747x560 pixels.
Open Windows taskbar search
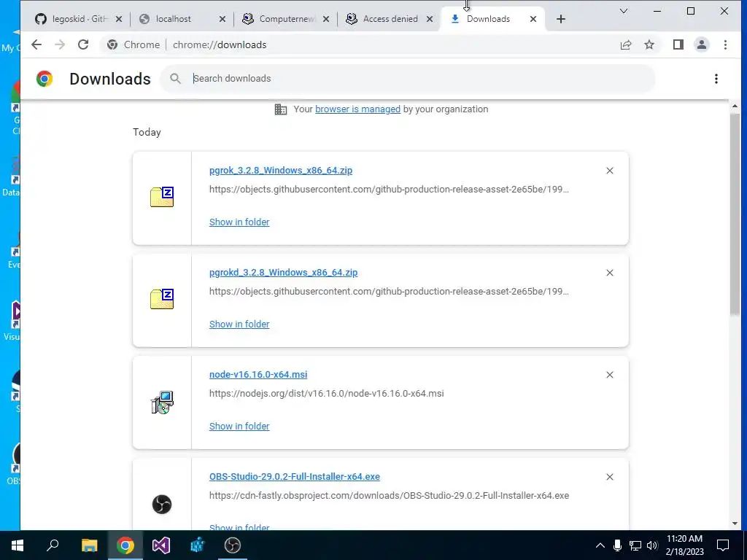(53, 545)
